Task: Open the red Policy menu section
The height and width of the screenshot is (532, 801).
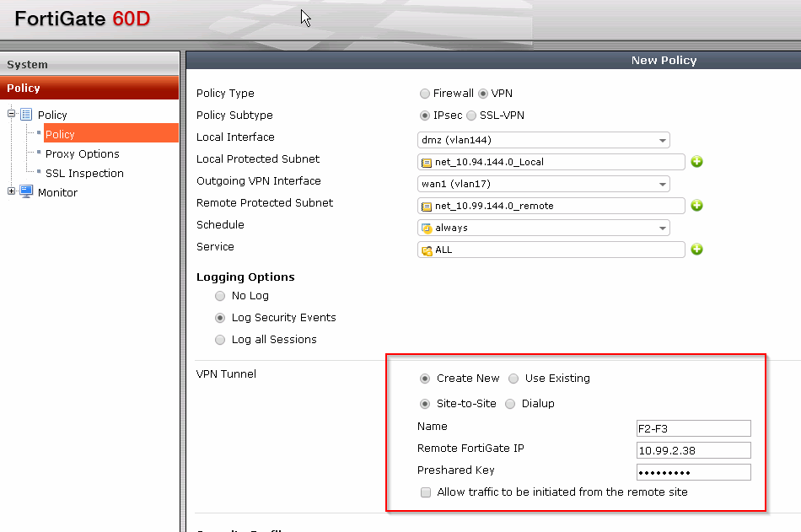Action: coord(89,88)
